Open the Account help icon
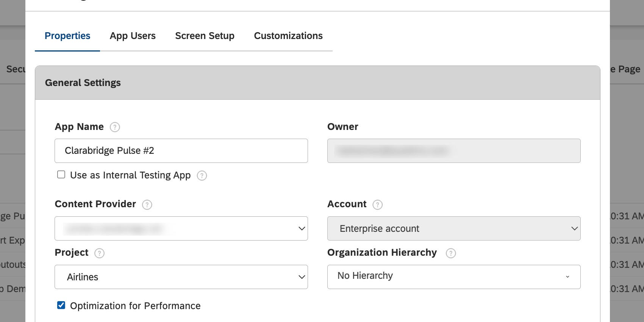 378,205
